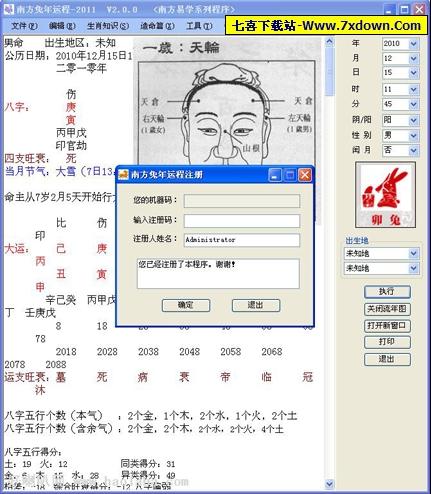Click scroll-up arrow of text panel

[329, 42]
